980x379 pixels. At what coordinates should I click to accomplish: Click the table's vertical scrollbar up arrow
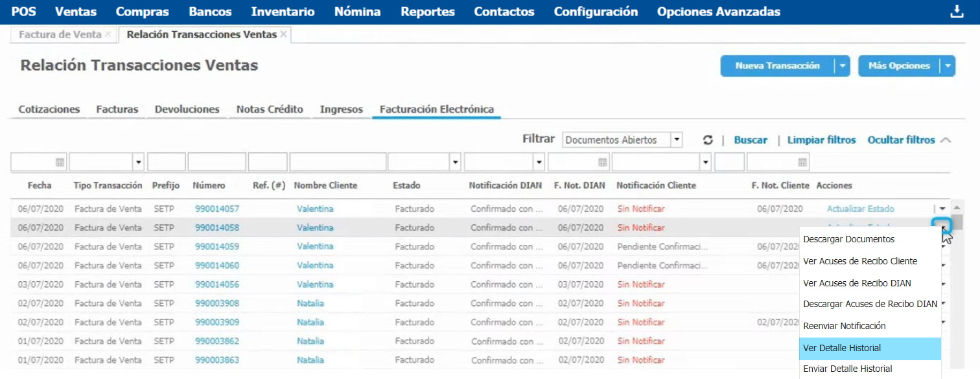[957, 207]
